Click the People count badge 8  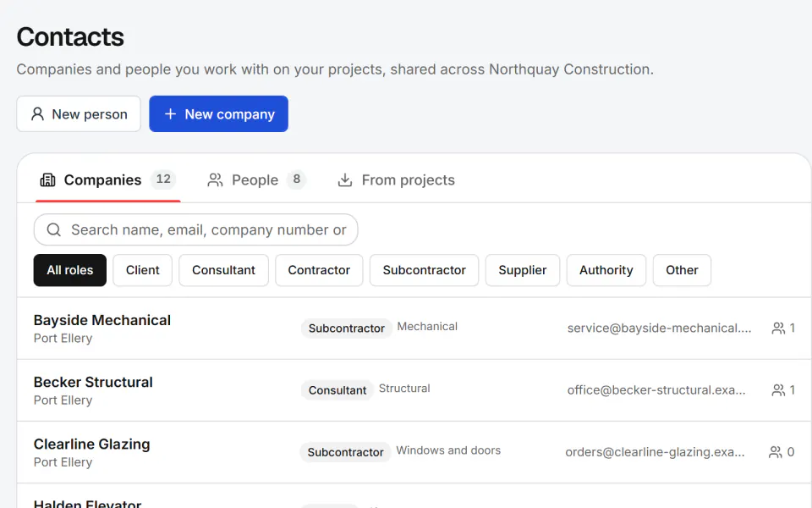tap(296, 179)
